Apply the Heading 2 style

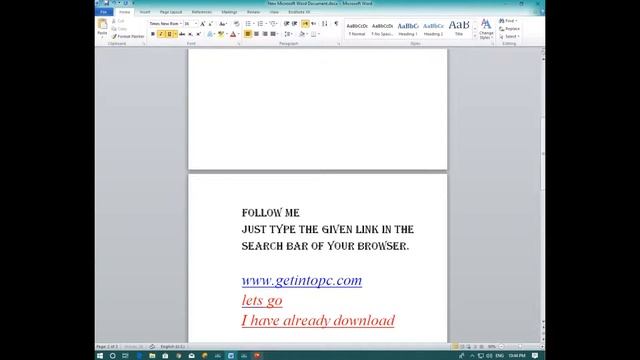[x=433, y=29]
